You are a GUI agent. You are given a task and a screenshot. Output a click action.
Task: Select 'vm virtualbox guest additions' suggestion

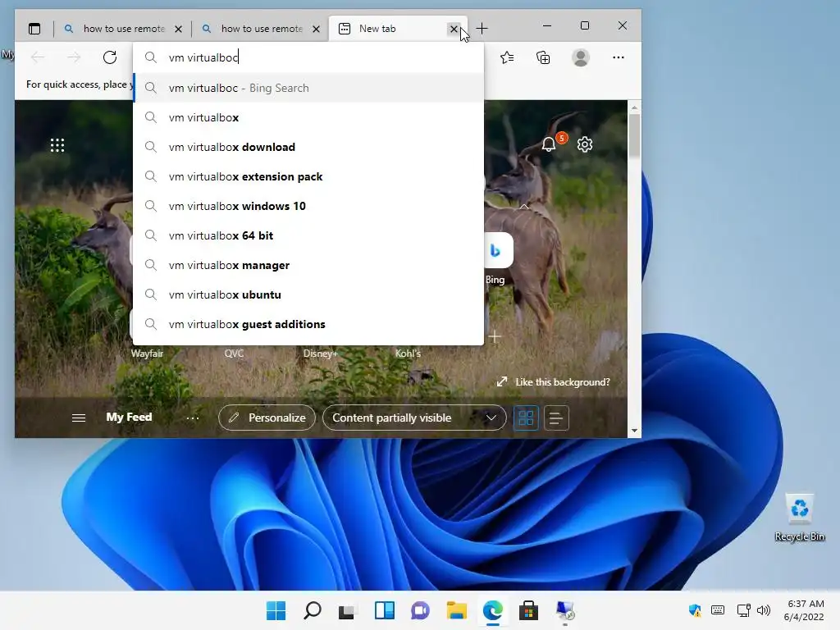point(308,324)
